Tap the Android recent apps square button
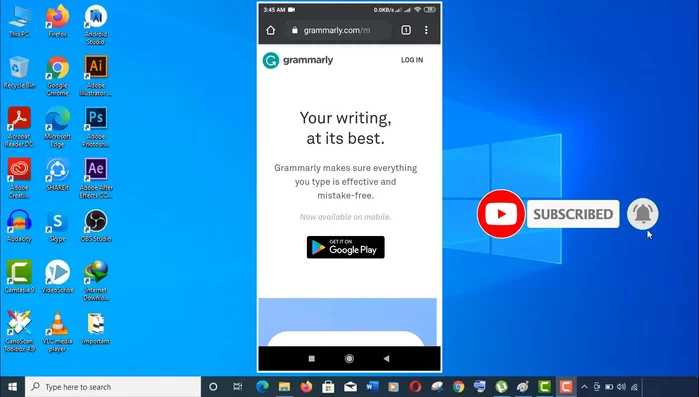This screenshot has height=397, width=699. [312, 359]
